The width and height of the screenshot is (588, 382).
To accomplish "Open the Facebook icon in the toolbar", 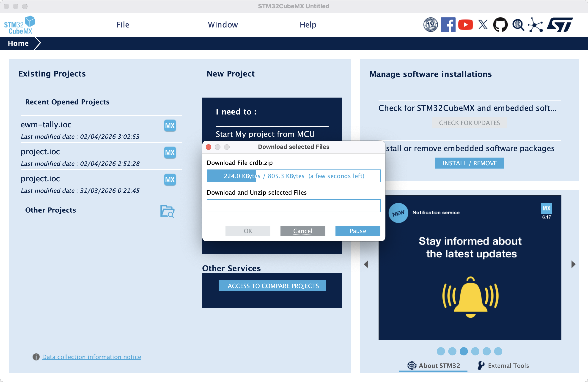I will pyautogui.click(x=448, y=25).
